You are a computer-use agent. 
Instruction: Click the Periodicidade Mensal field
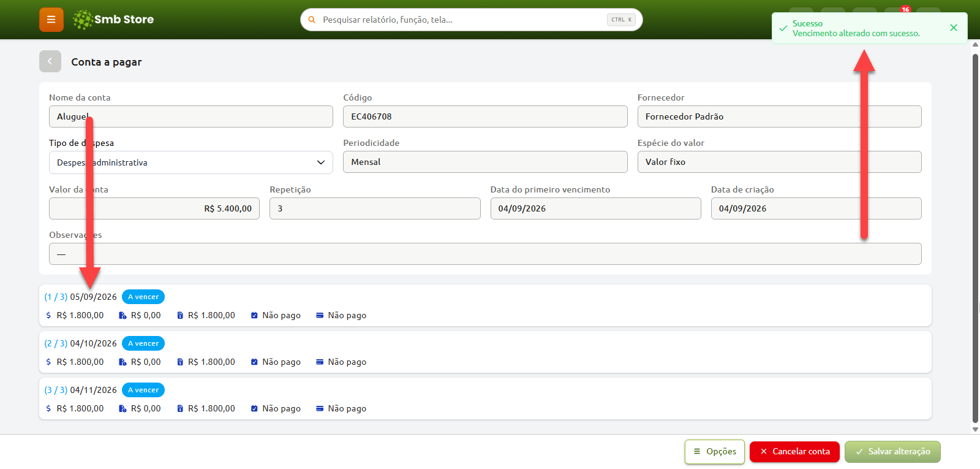485,162
